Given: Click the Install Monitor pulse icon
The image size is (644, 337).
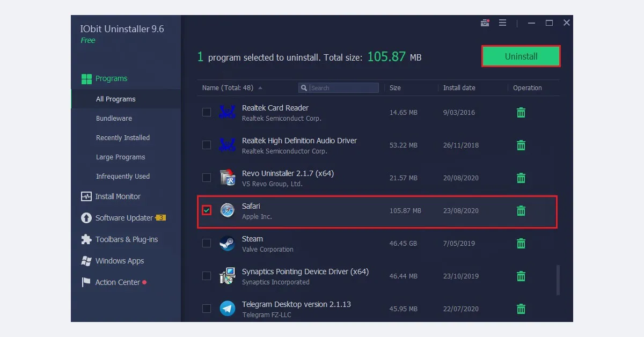Looking at the screenshot, I should point(86,196).
